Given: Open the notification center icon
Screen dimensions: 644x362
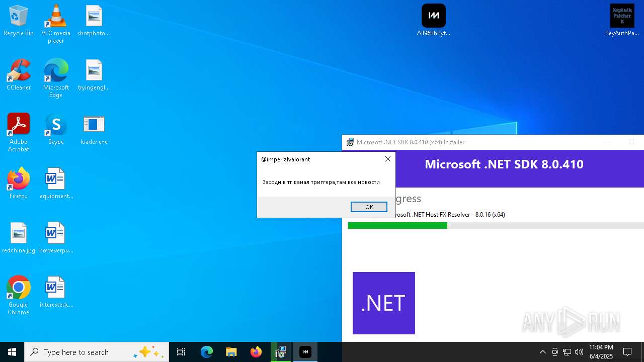Looking at the screenshot, I should point(627,352).
